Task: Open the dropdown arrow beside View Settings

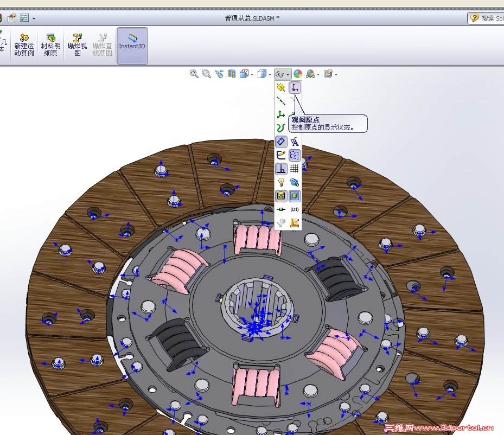Action: click(x=336, y=74)
